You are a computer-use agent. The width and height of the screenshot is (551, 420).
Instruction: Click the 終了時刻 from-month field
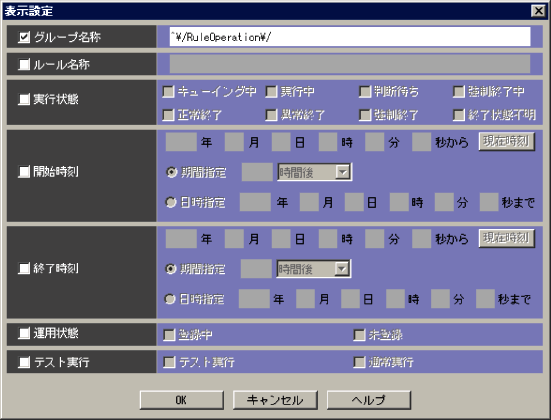(x=234, y=239)
